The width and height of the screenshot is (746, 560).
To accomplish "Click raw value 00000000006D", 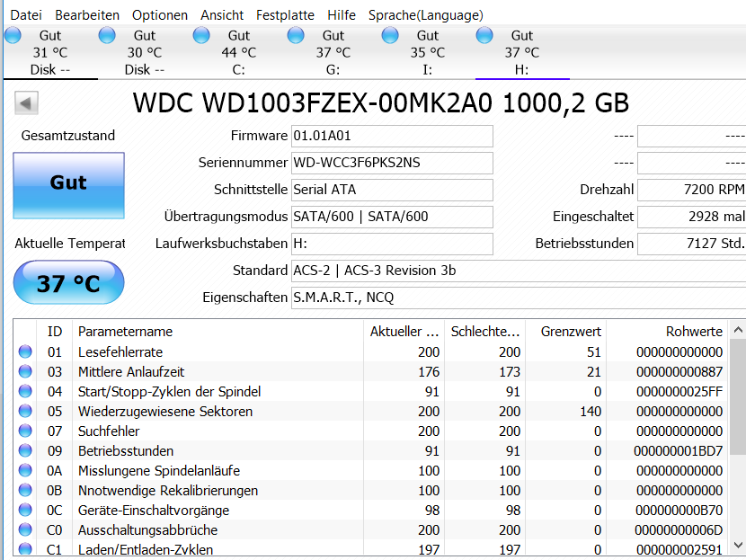I will tap(679, 530).
